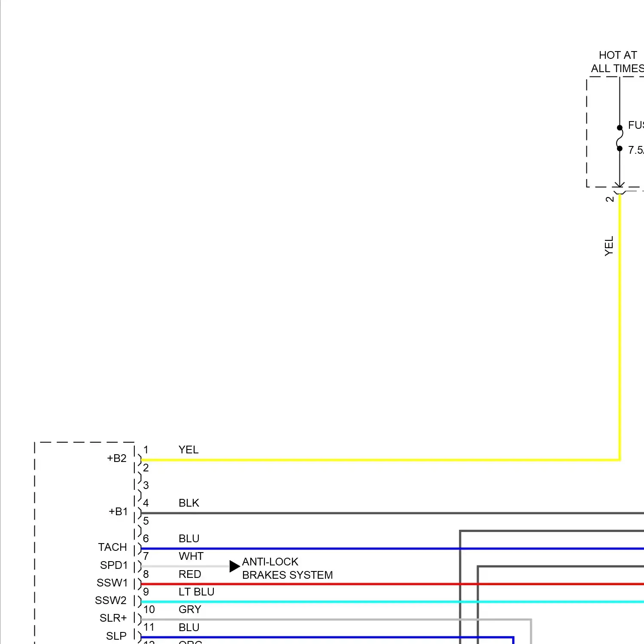Click the black arrowhead pointing to ANTI-LOCK BRAKES SYSTEM
This screenshot has width=644, height=644.
[234, 566]
